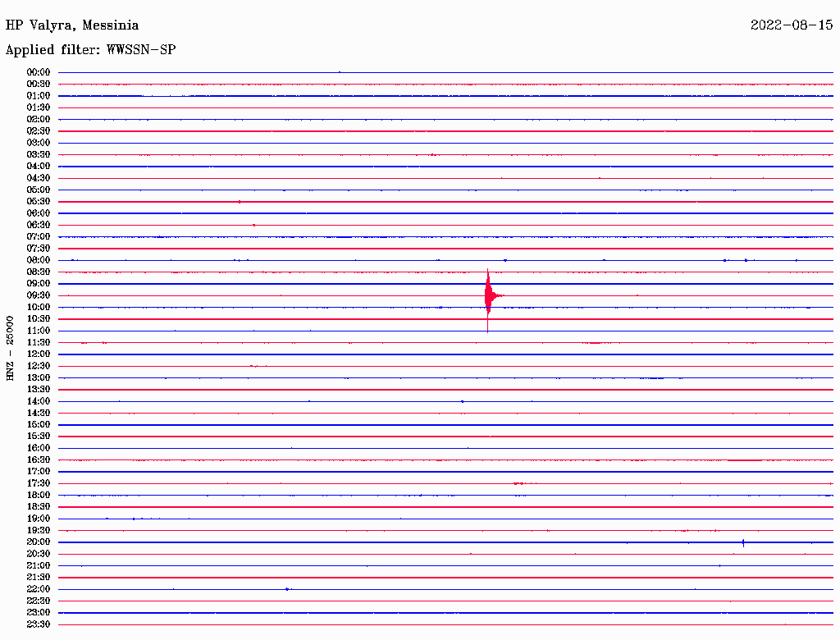Click the 05:00 time label
Image resolution: width=840 pixels, height=640 pixels.
38,190
